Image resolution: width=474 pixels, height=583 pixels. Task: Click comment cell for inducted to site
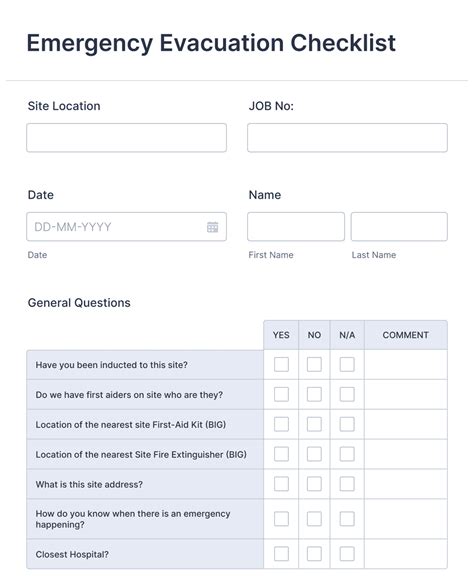406,364
